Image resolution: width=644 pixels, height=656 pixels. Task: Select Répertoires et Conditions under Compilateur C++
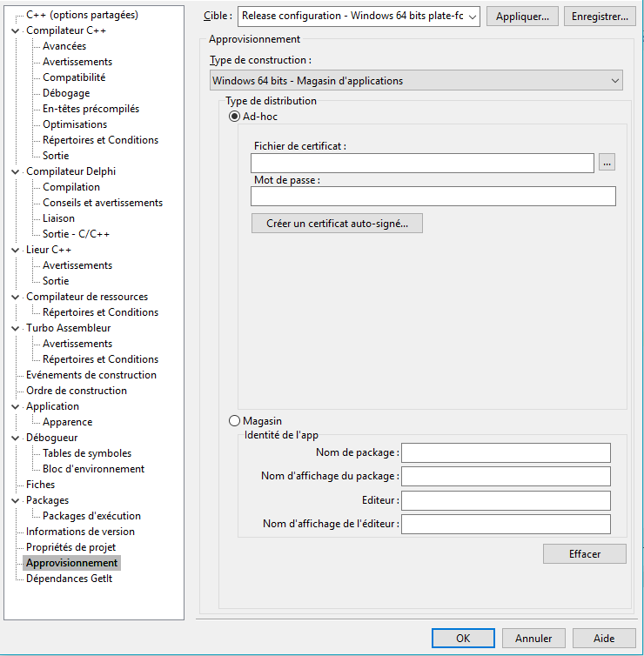pos(100,140)
